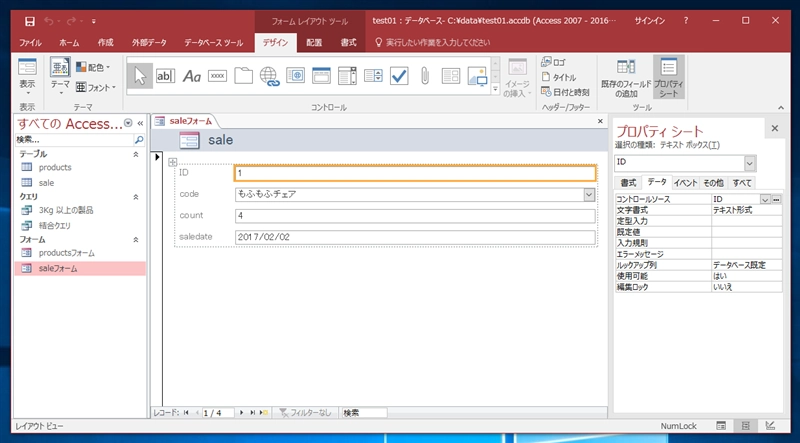Pick the Web Browser control tool
The image size is (800, 443).
pos(295,76)
